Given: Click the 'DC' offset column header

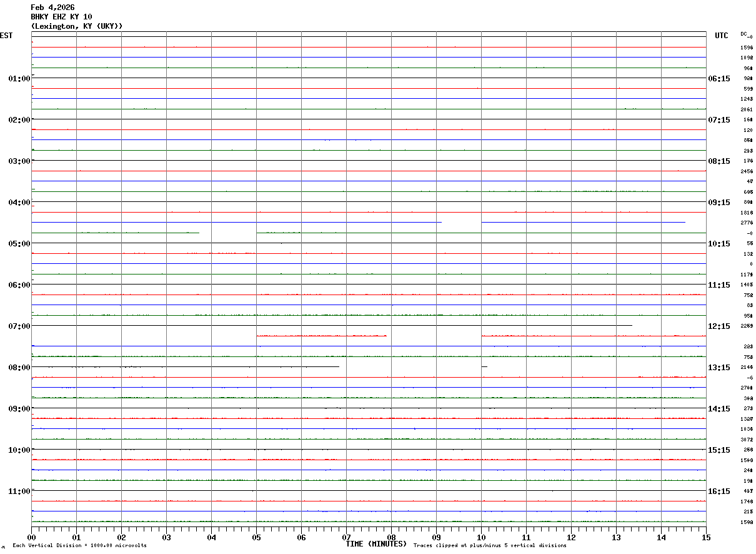Looking at the screenshot, I should [x=744, y=34].
